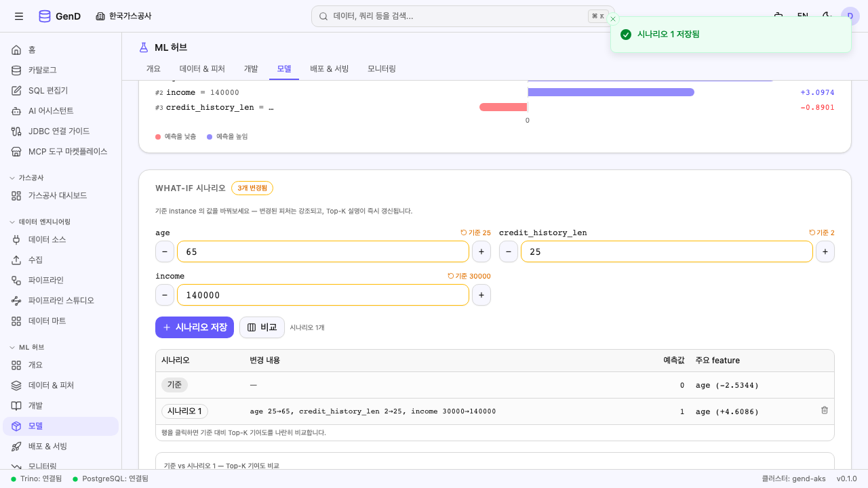Open 데이터 마트 in the sidebar

pos(61,321)
